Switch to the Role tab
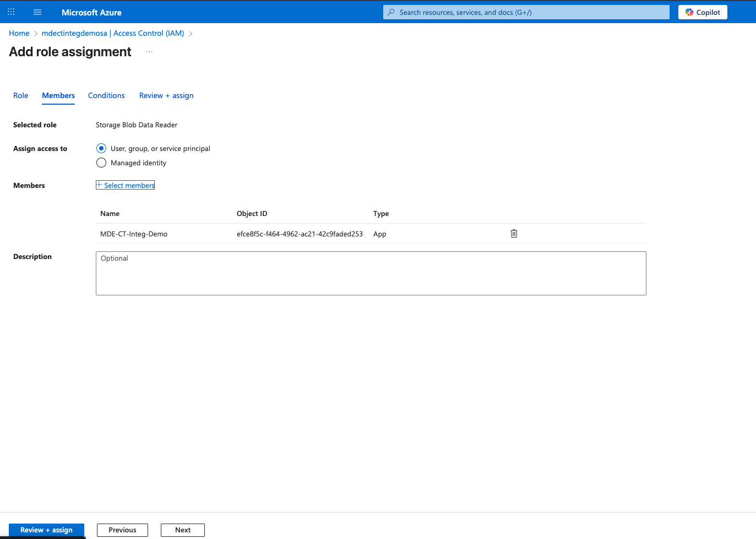Image resolution: width=756 pixels, height=539 pixels. 20,95
